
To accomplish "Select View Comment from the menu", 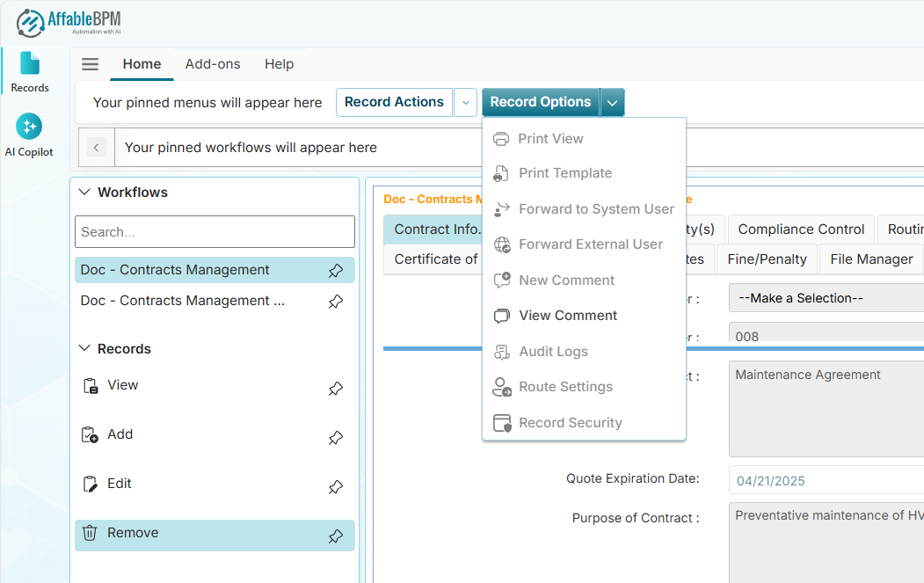I will click(567, 316).
